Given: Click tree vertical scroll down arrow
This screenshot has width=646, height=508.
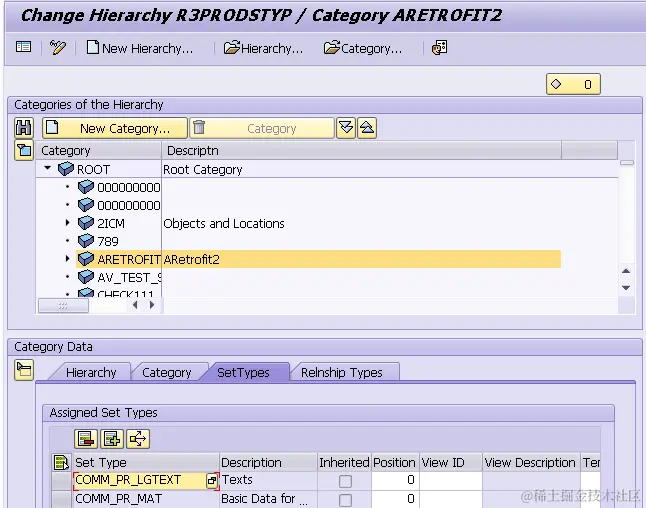Looking at the screenshot, I should pos(626,288).
